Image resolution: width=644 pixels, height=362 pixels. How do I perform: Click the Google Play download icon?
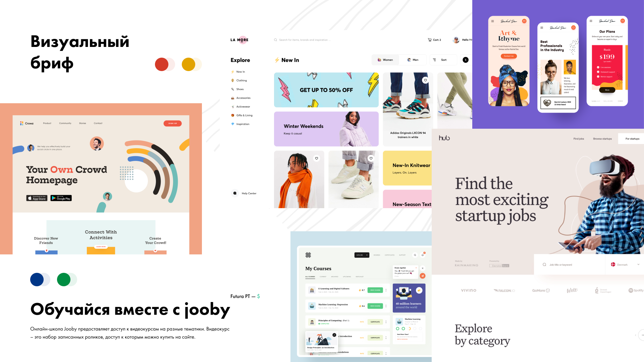pos(61,197)
